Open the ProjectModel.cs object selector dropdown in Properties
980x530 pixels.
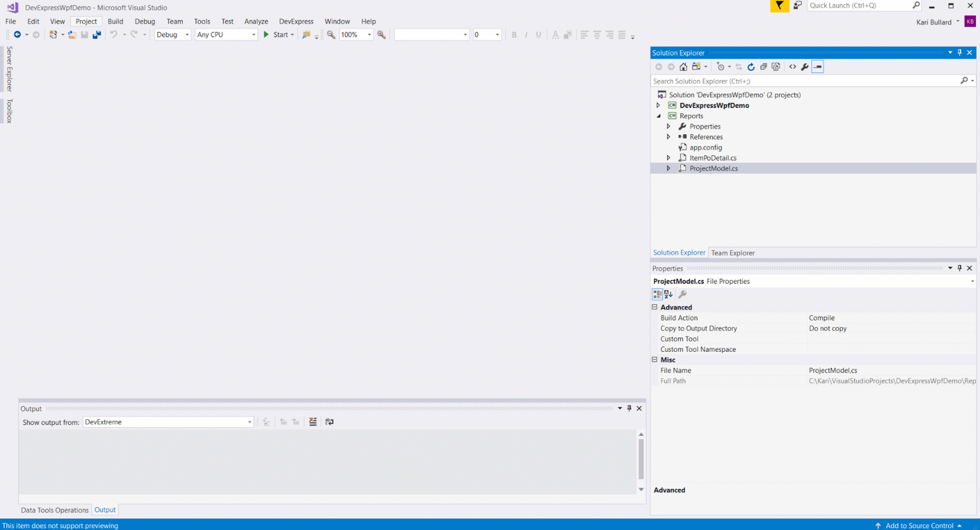[972, 281]
